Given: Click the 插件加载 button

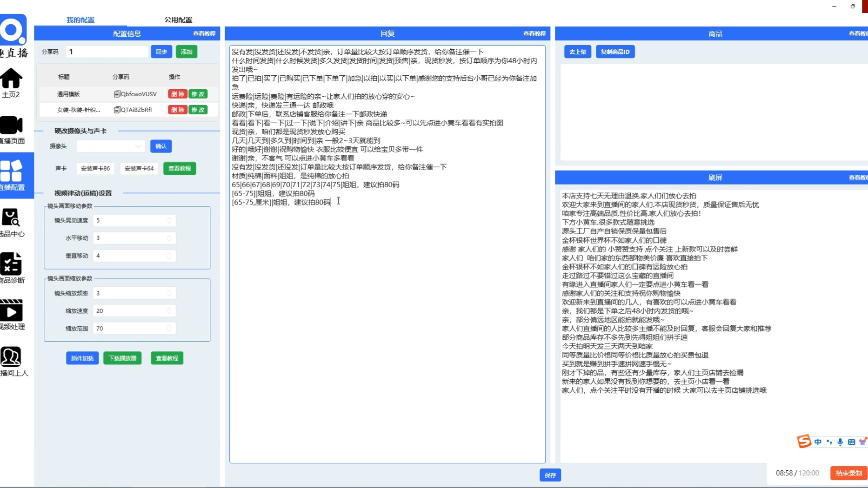Looking at the screenshot, I should point(82,358).
